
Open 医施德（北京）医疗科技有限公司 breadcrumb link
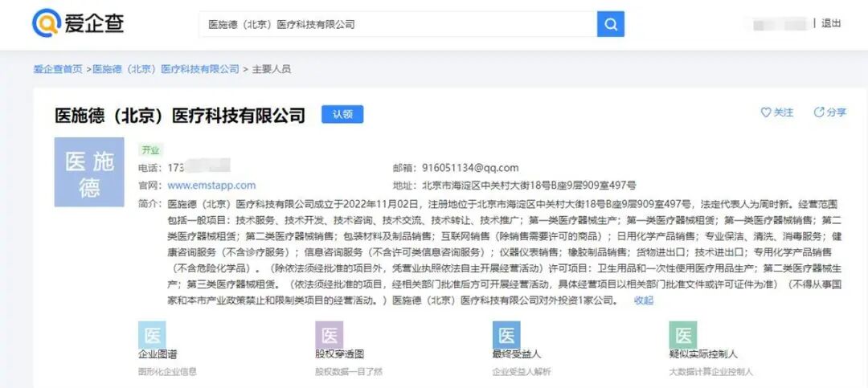click(166, 69)
